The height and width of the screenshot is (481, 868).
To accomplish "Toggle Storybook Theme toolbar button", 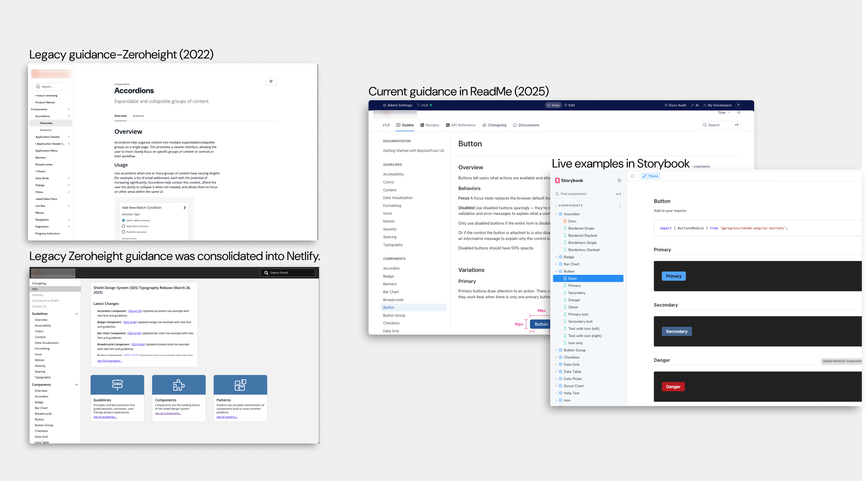I will click(x=650, y=176).
